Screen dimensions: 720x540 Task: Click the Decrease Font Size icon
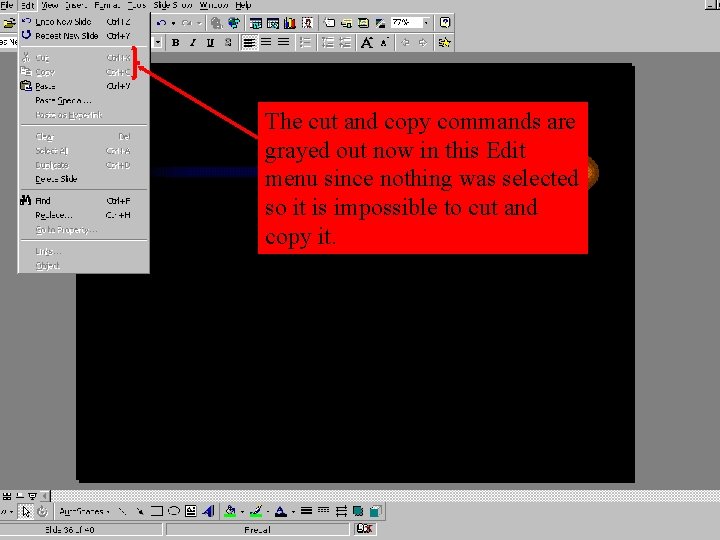click(x=384, y=43)
